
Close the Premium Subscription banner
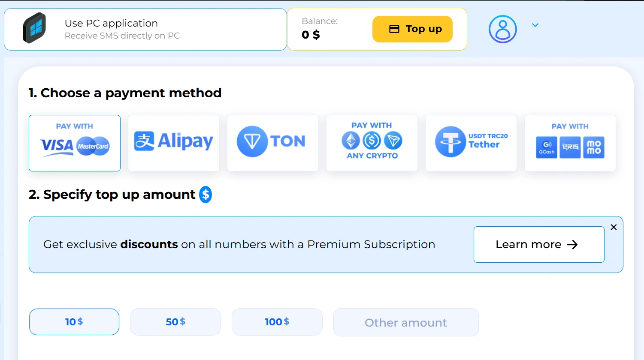614,227
